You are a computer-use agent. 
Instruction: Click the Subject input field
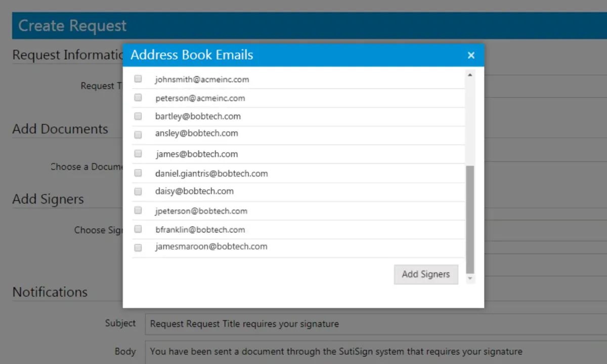[x=376, y=324]
